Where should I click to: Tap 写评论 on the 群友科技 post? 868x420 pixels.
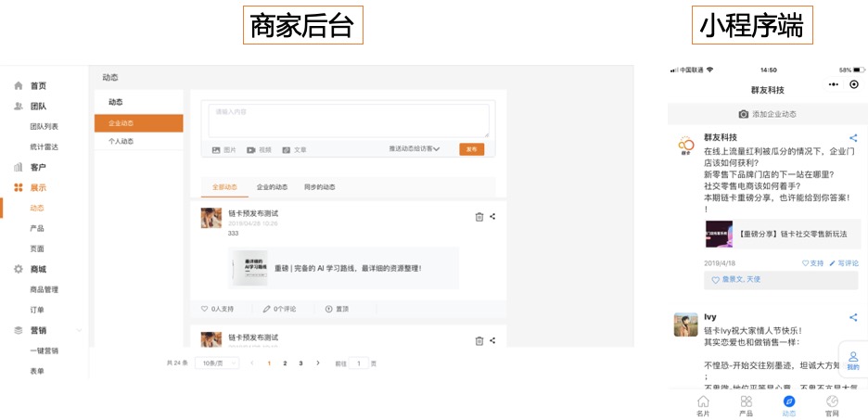[844, 263]
